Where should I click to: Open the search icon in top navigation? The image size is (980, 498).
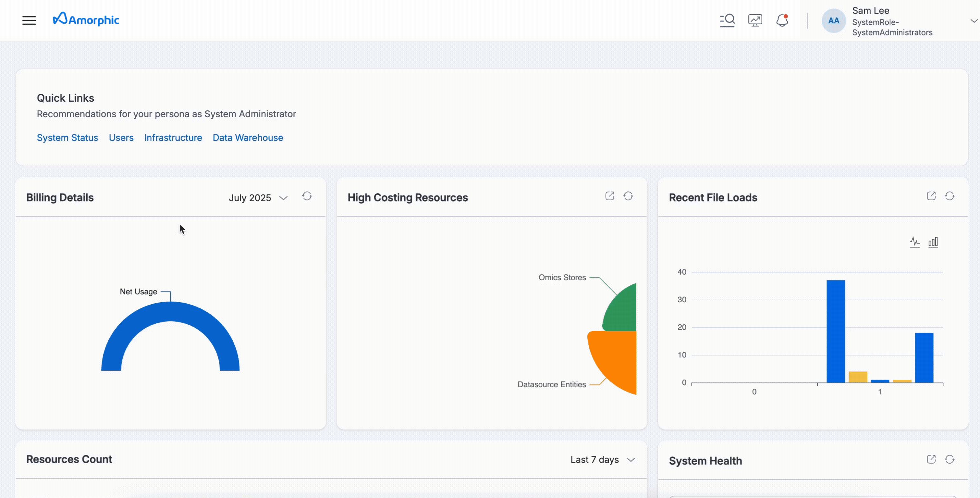pos(727,20)
